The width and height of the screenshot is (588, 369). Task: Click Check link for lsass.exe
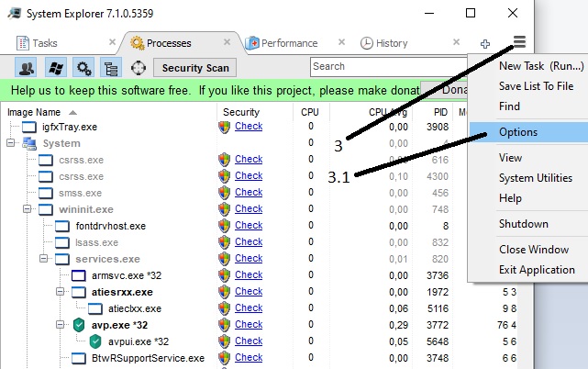[249, 241]
